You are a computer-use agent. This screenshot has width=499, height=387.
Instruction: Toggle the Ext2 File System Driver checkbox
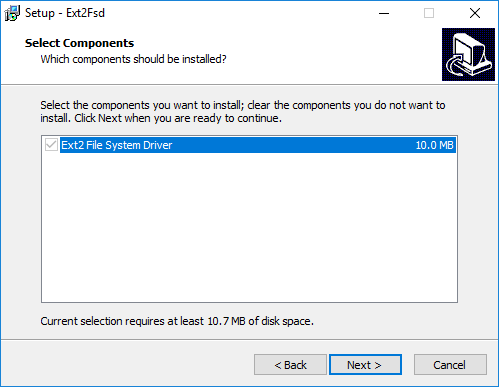(51, 145)
